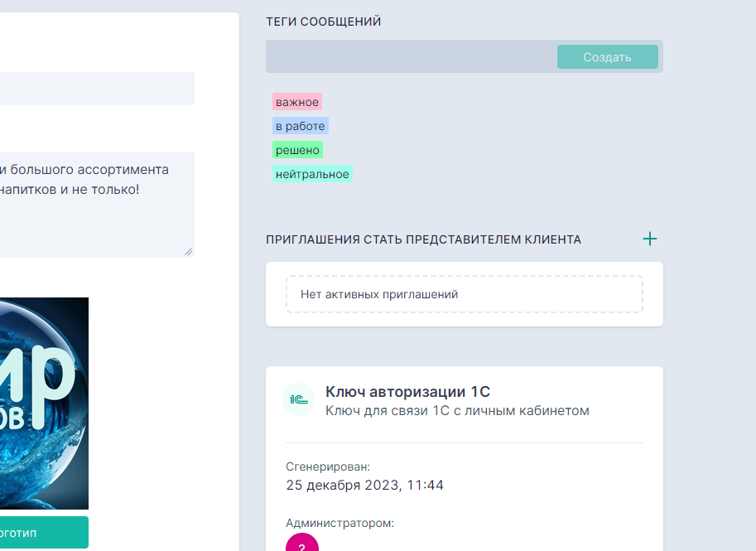Click the «ПРИГЛАШЕНИЯ СТАТЬ ПРЕДСТАВИТЕЛЕМ КЛИЕНТА» heading
Screen dimensions: 756x551
point(422,239)
